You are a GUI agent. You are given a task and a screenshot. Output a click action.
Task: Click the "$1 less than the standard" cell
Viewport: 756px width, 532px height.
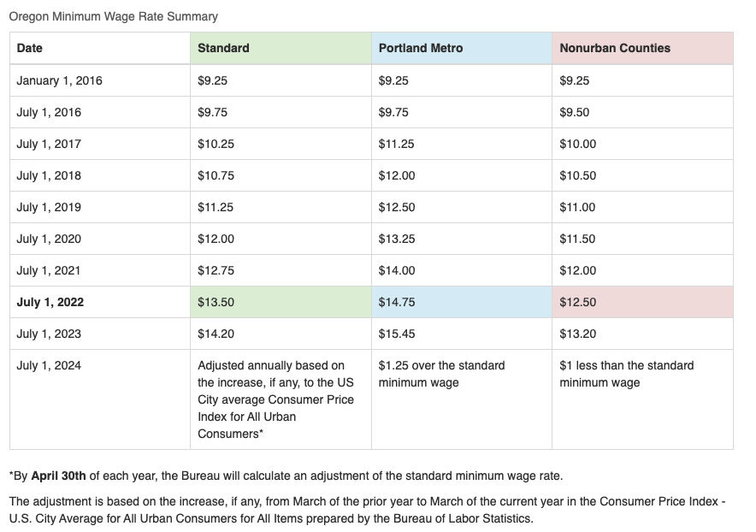(643, 399)
